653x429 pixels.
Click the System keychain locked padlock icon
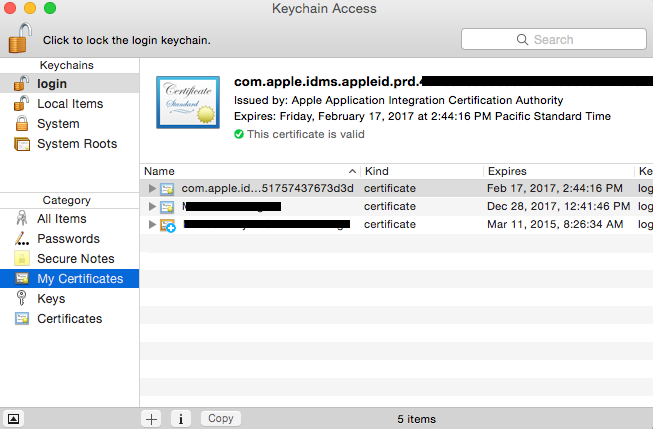[x=22, y=123]
